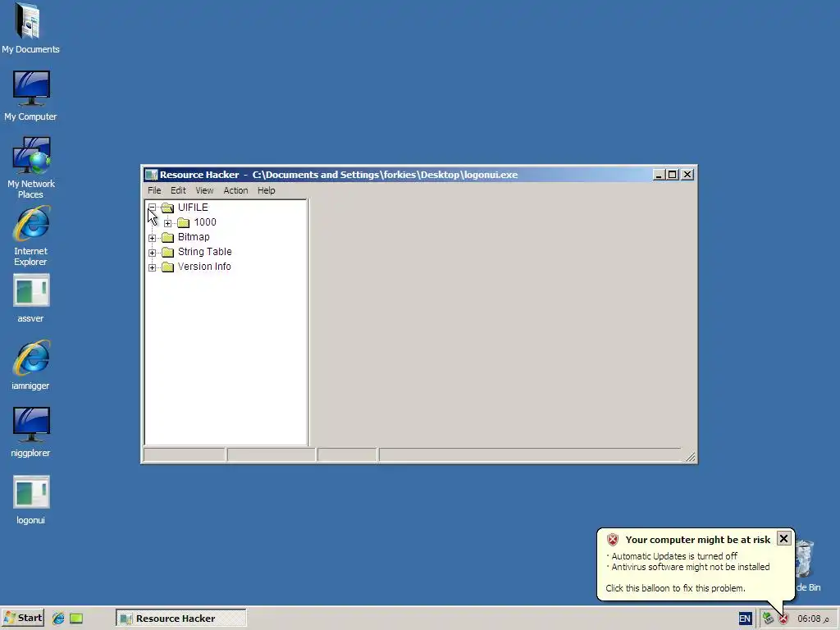Click the UIFILE open folder icon
This screenshot has height=630, width=840.
pyautogui.click(x=167, y=208)
